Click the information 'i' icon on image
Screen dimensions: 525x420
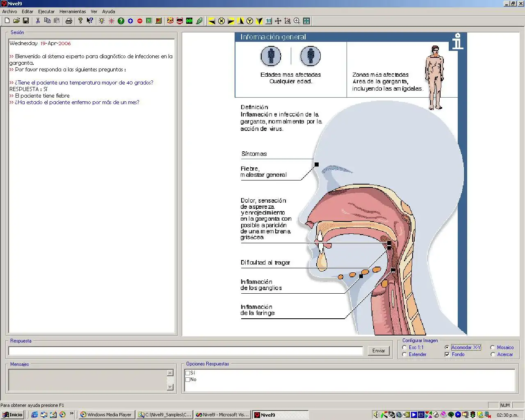457,41
